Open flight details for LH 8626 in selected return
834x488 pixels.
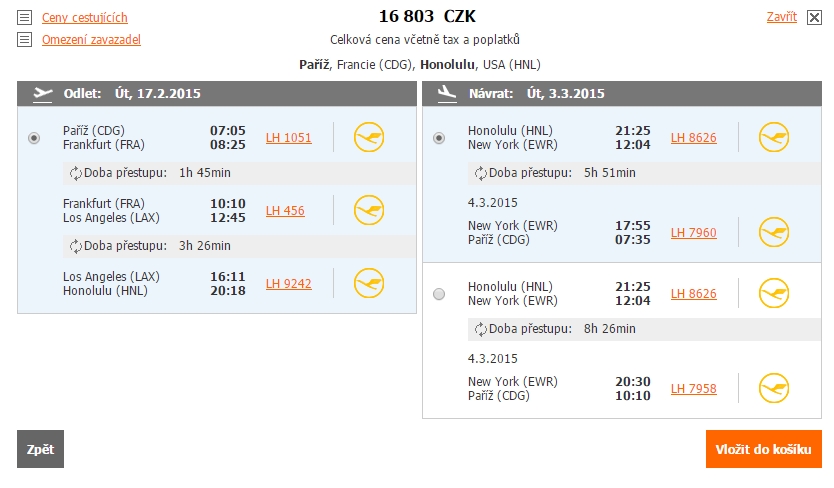pyautogui.click(x=693, y=138)
